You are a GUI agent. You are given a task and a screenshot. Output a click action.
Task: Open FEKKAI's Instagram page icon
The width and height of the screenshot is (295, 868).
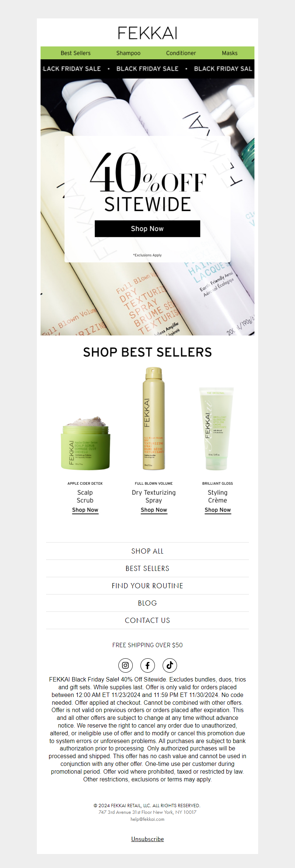pos(125,665)
